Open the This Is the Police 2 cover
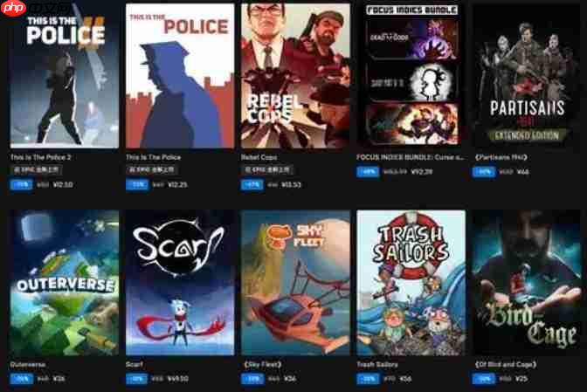 (x=65, y=76)
